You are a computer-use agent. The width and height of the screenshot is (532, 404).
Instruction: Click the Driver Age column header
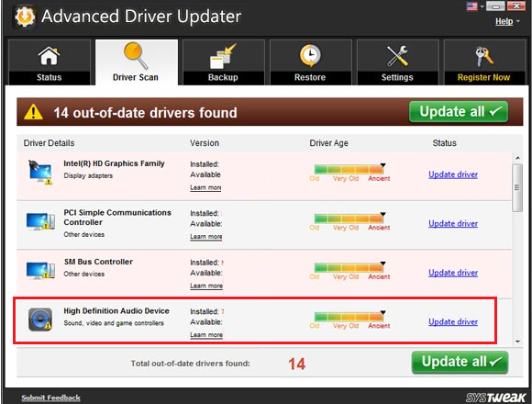328,143
